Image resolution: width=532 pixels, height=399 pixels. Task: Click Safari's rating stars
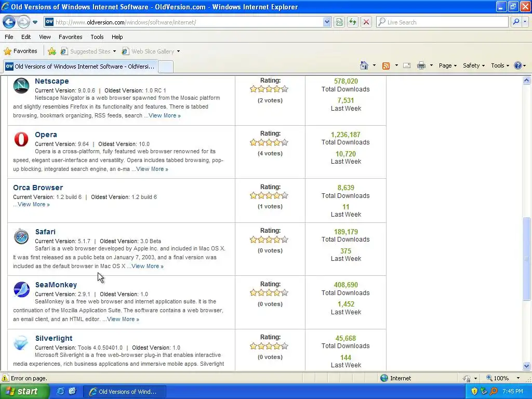[x=269, y=240]
